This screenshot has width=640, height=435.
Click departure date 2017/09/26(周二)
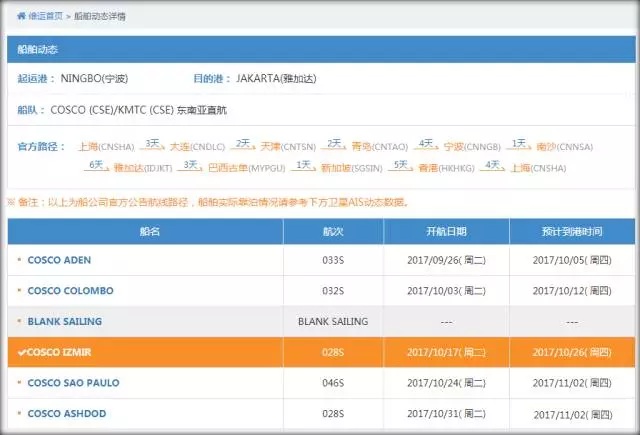tap(447, 260)
